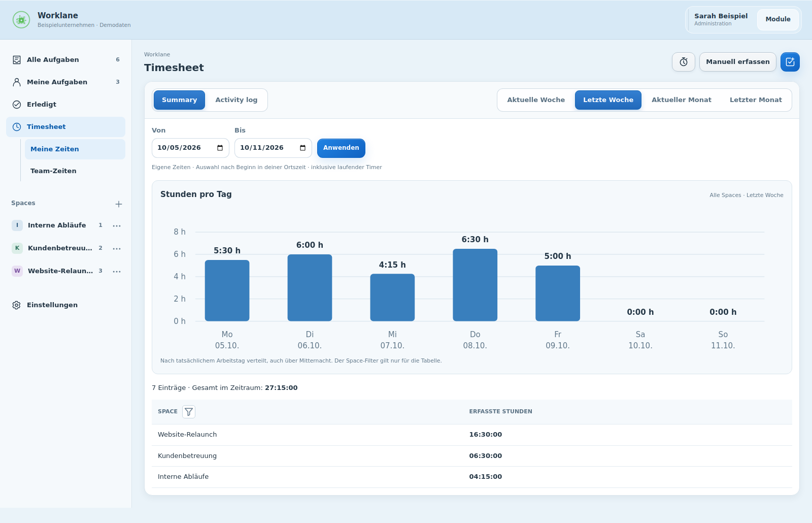
Task: Open the Module button in header
Action: point(778,20)
